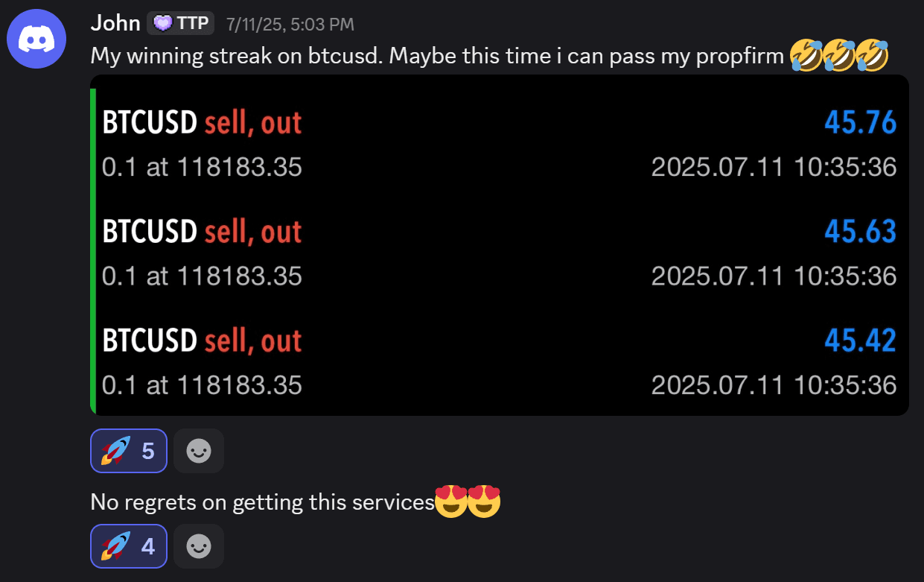
Task: Click the rocket emoji reaction on the services message
Action: pyautogui.click(x=128, y=545)
